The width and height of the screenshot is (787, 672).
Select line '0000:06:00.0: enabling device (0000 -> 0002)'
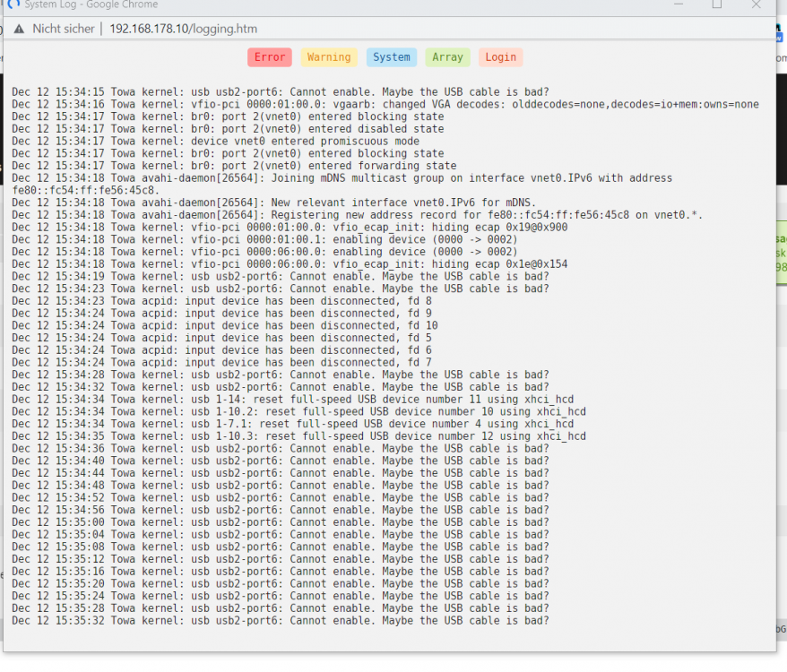tap(264, 252)
